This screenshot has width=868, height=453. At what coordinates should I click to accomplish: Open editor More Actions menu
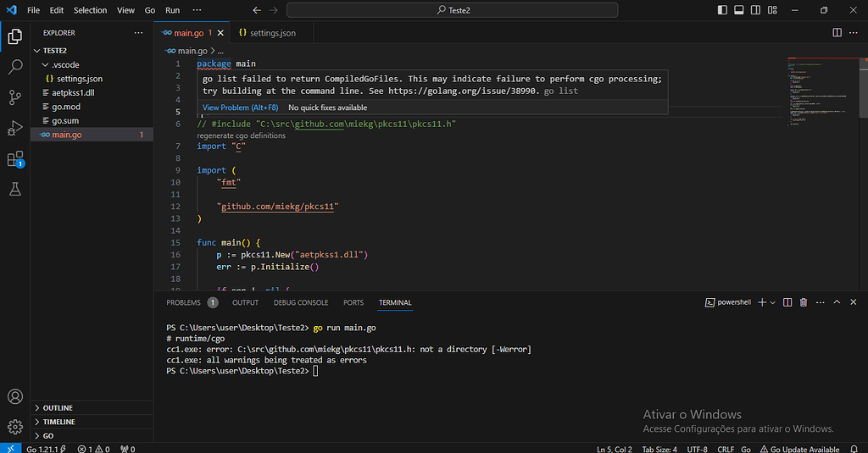[853, 33]
